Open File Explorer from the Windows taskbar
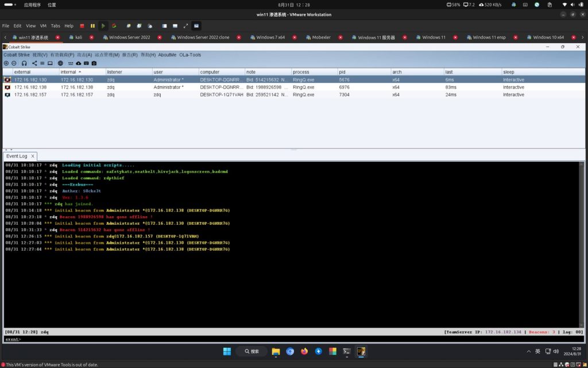 (276, 351)
